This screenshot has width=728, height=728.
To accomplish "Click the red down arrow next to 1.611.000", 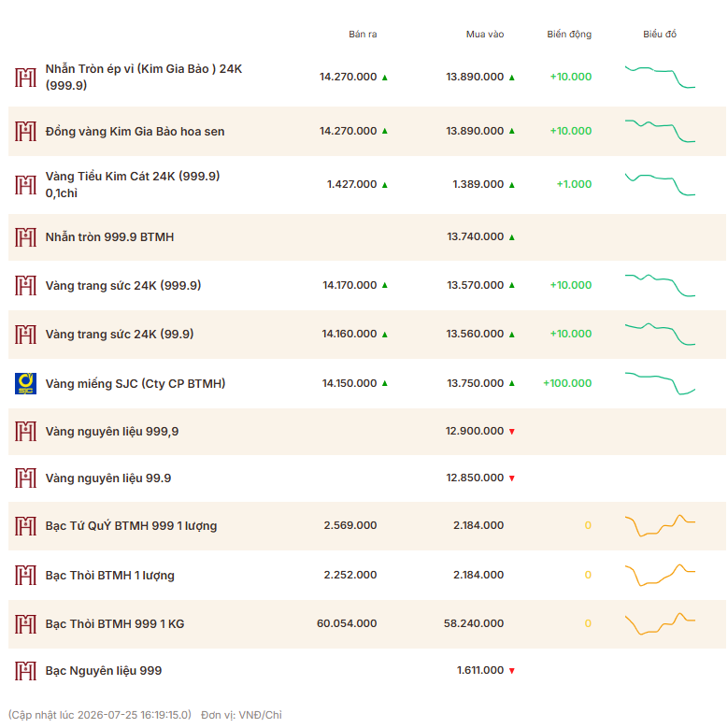I will pos(511,671).
